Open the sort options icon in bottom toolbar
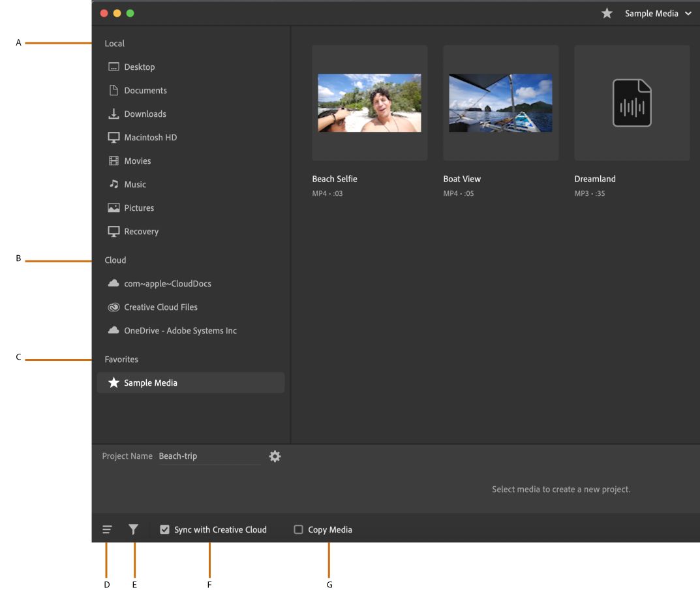This screenshot has width=700, height=590. 106,529
